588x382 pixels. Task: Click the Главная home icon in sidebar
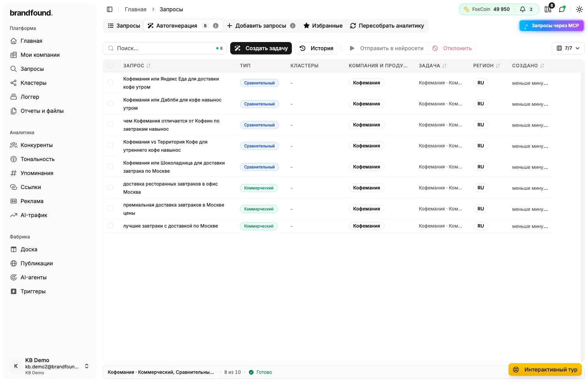tap(14, 41)
